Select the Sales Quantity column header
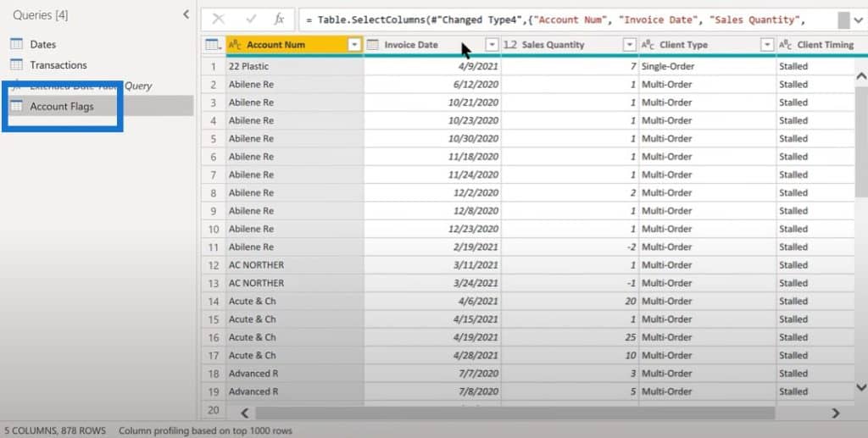The height and width of the screenshot is (438, 868). point(570,45)
